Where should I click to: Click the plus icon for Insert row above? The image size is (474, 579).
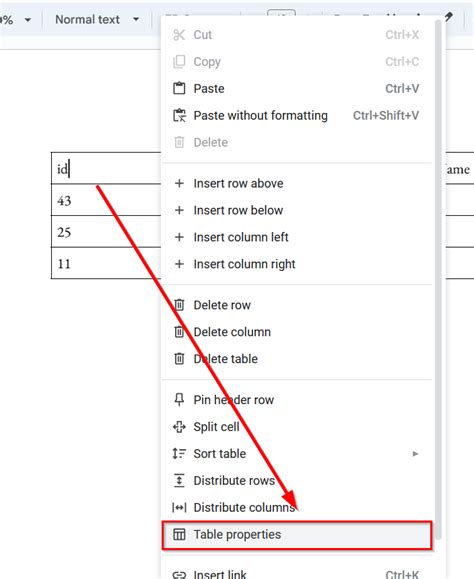(179, 183)
